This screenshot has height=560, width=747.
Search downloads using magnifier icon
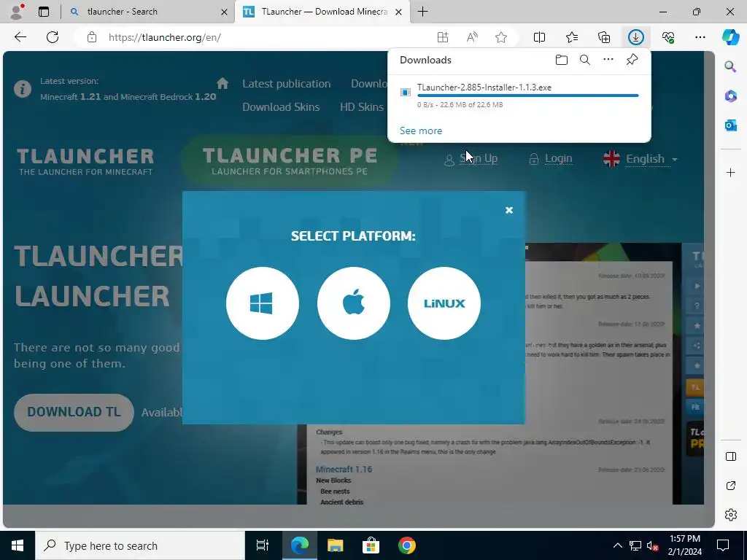point(585,60)
